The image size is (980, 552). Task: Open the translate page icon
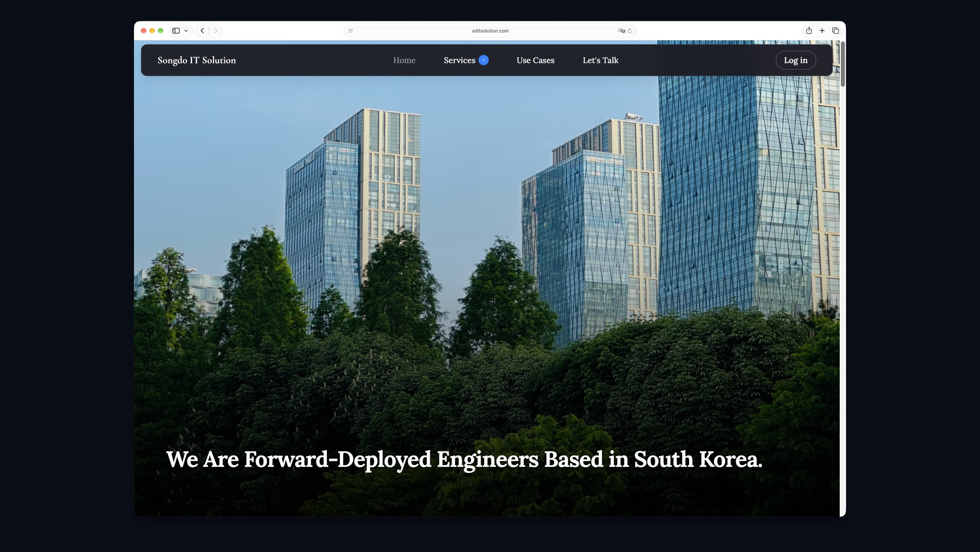621,31
